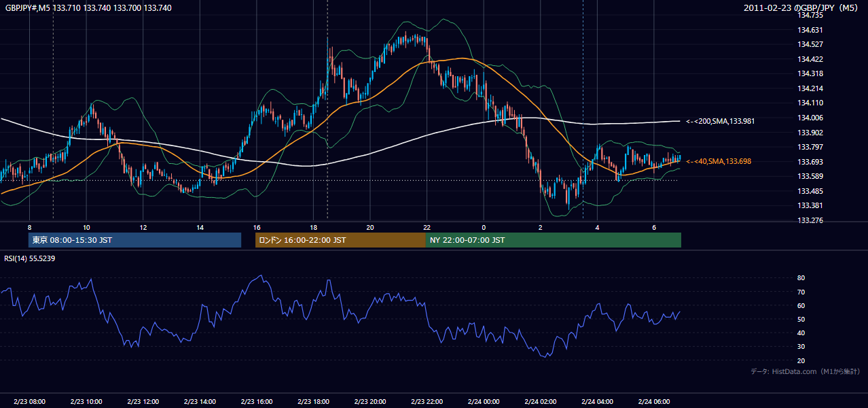Screen dimensions: 868x408
Task: Click price axis value 133.693
Action: (810, 162)
